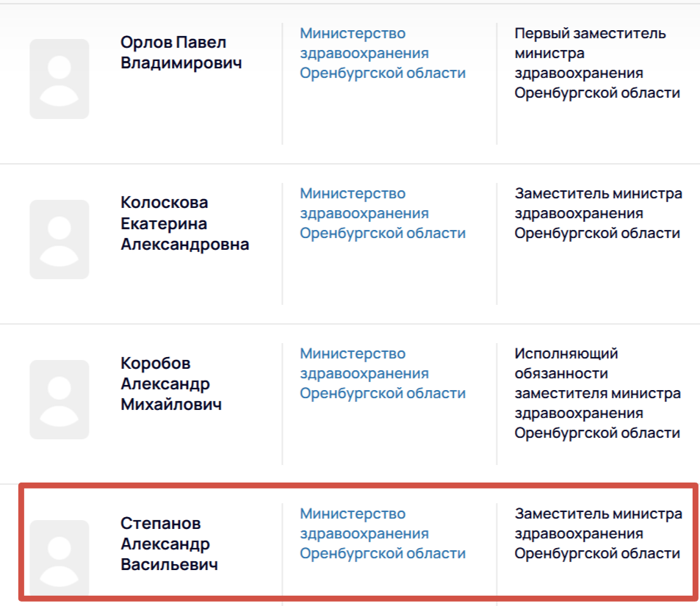The width and height of the screenshot is (700, 606).
Task: Click empty space below Колоскова's ministry link
Action: point(389,275)
